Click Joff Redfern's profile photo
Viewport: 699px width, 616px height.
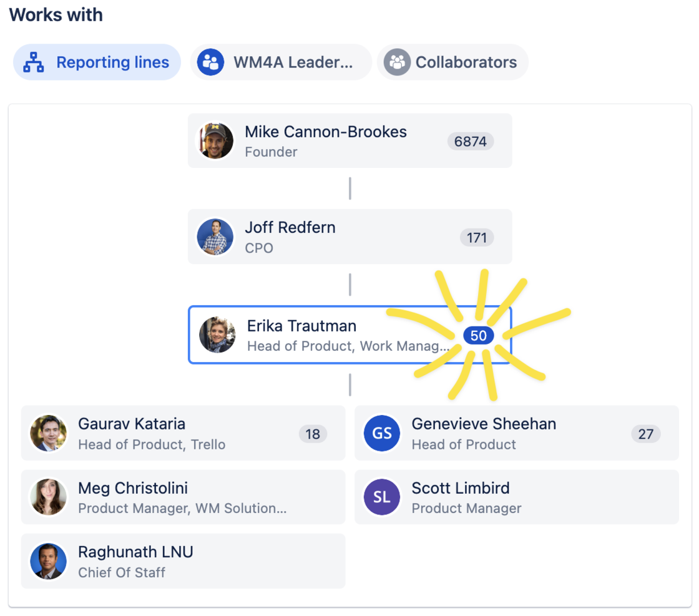(x=215, y=237)
